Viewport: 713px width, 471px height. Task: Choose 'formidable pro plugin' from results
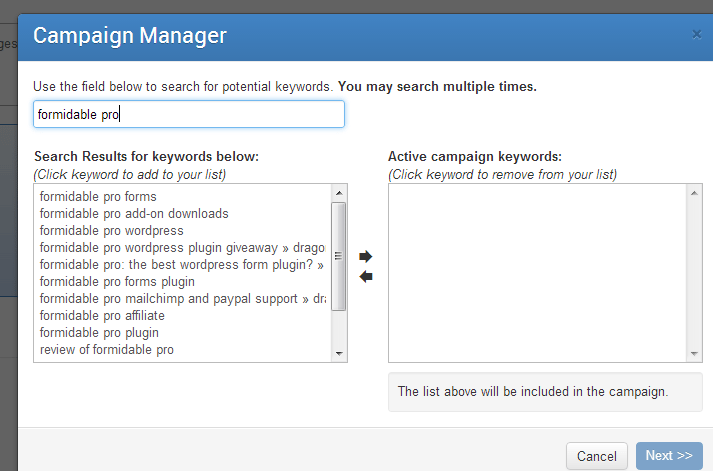[99, 332]
